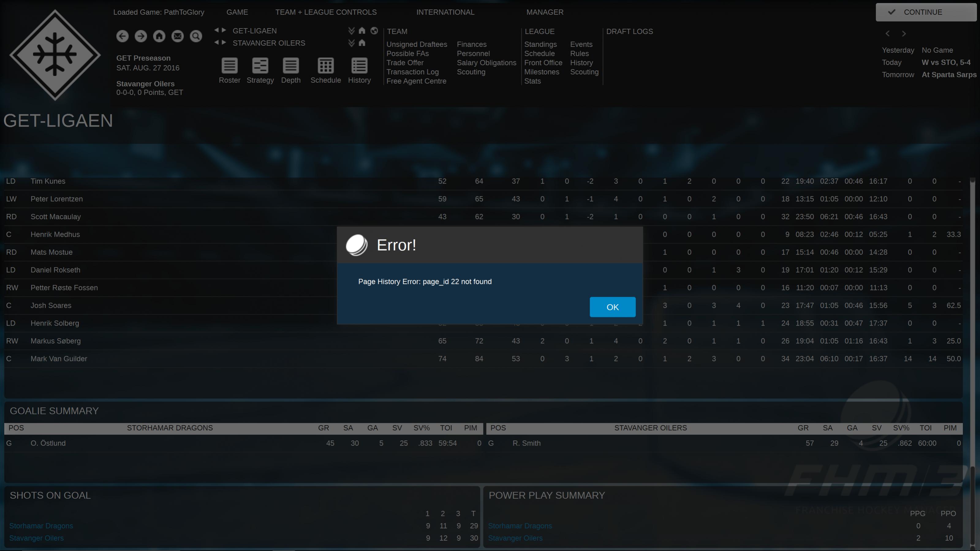Open the INTERNATIONAL menu

pyautogui.click(x=445, y=12)
